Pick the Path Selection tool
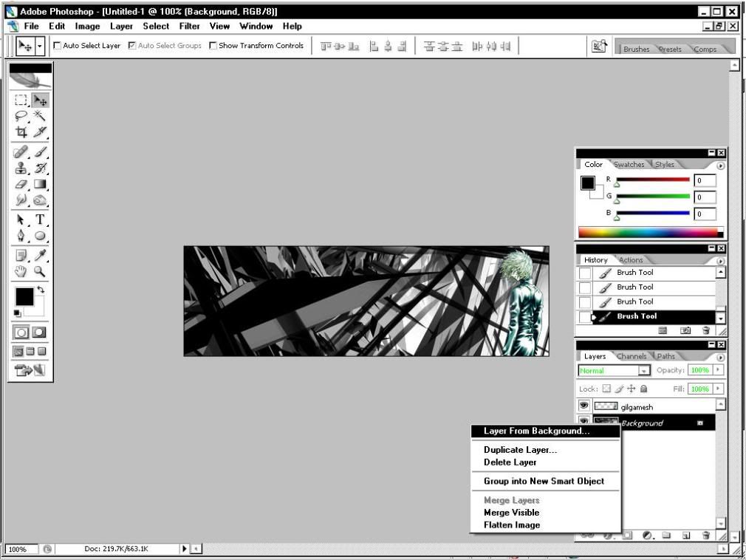 [21, 219]
